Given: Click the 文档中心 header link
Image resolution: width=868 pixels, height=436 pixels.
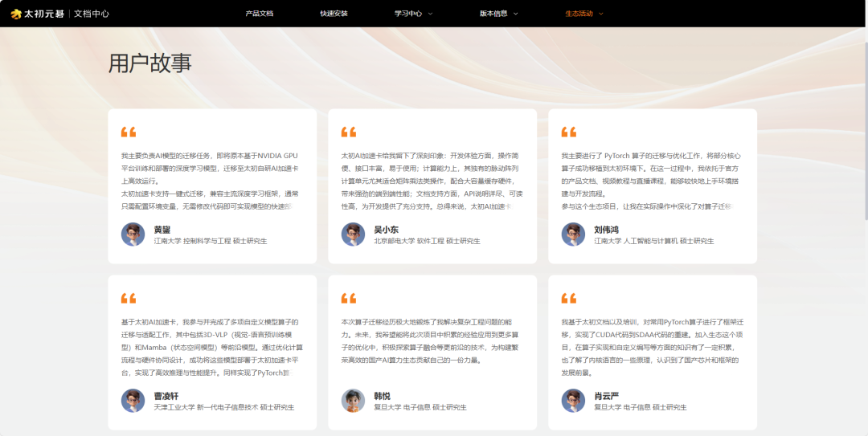Looking at the screenshot, I should (x=92, y=14).
